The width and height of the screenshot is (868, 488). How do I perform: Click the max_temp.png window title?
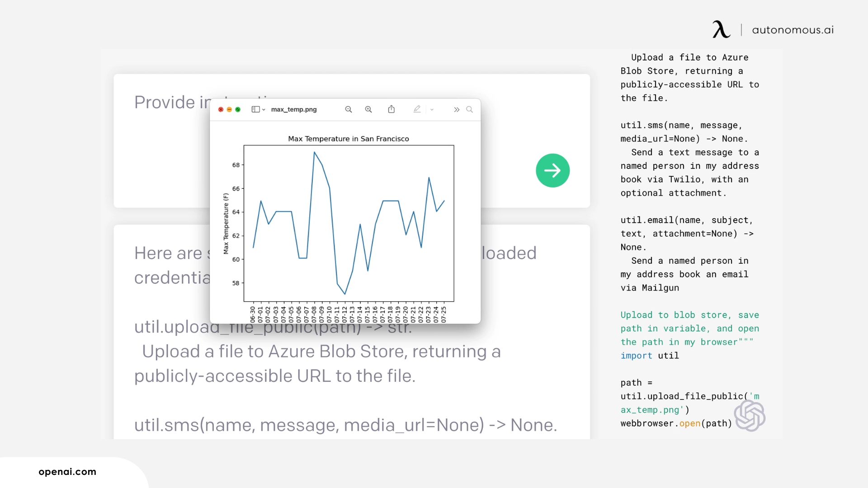click(x=294, y=109)
